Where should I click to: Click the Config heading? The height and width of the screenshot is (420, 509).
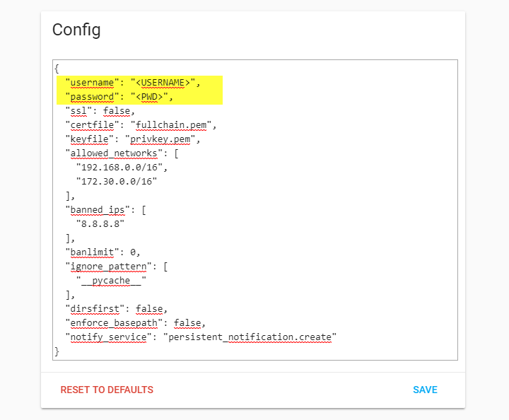76,30
